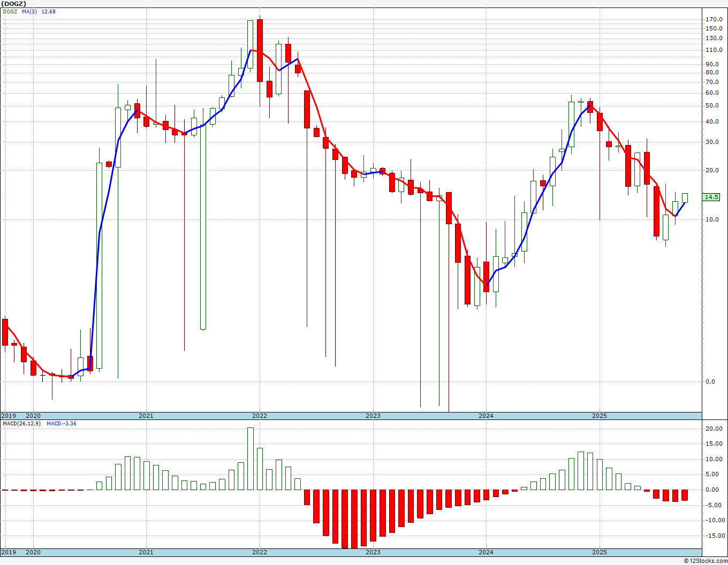Click the -5.00 MACD axis label
The height and width of the screenshot is (565, 728).
(712, 505)
